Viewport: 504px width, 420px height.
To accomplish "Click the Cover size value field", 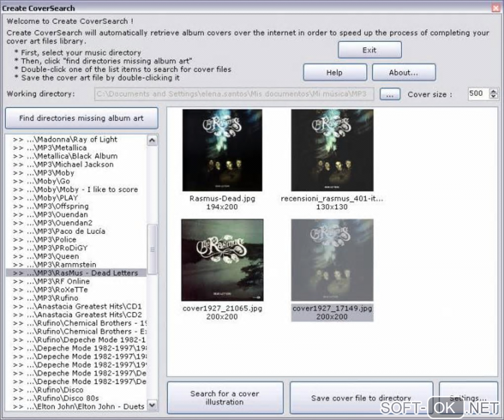I will point(478,93).
